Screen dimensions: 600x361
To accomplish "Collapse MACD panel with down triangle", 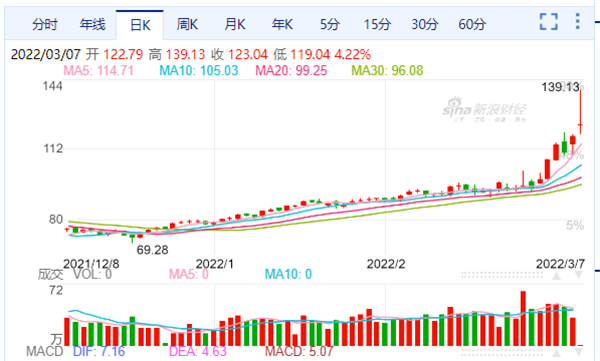I will pos(578,352).
